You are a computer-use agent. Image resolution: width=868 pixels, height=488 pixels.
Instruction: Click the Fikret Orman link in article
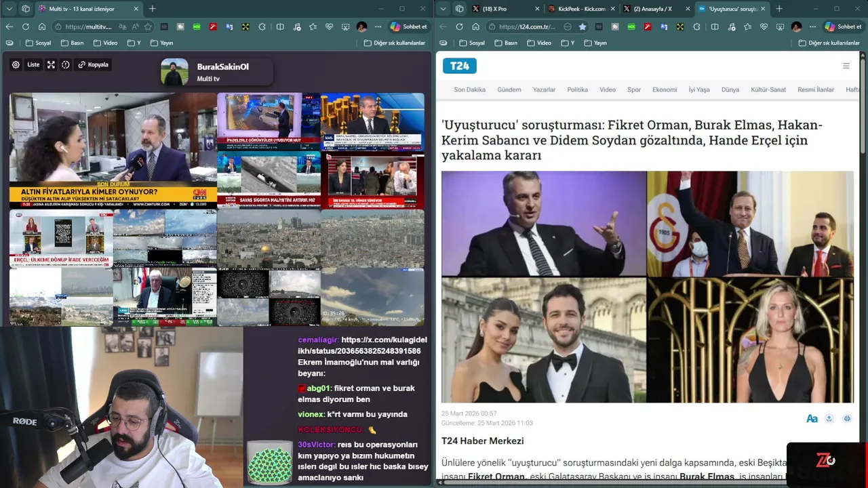point(496,476)
